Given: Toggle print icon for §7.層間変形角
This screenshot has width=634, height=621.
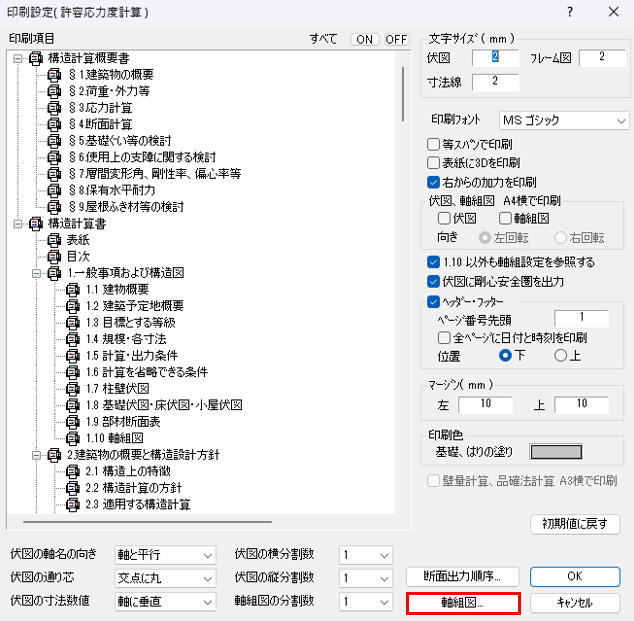Looking at the screenshot, I should (x=54, y=174).
